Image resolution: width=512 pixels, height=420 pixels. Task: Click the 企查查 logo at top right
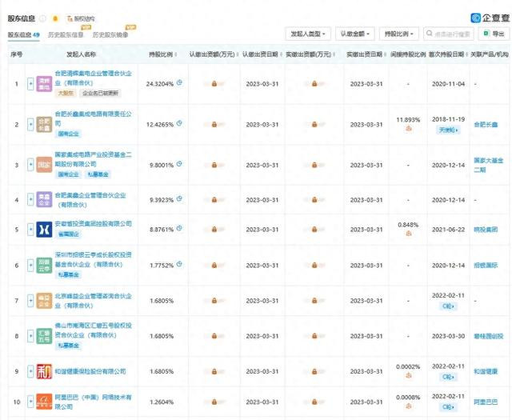[x=490, y=18]
